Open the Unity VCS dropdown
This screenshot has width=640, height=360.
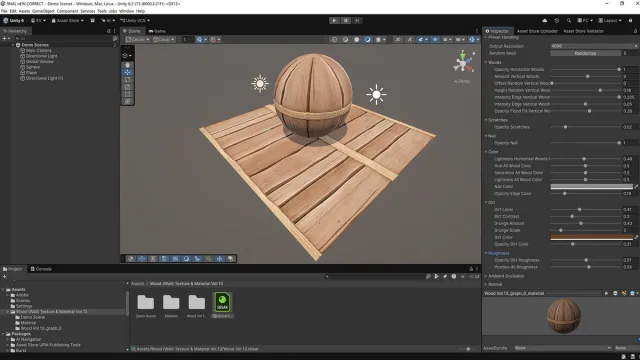tap(135, 20)
